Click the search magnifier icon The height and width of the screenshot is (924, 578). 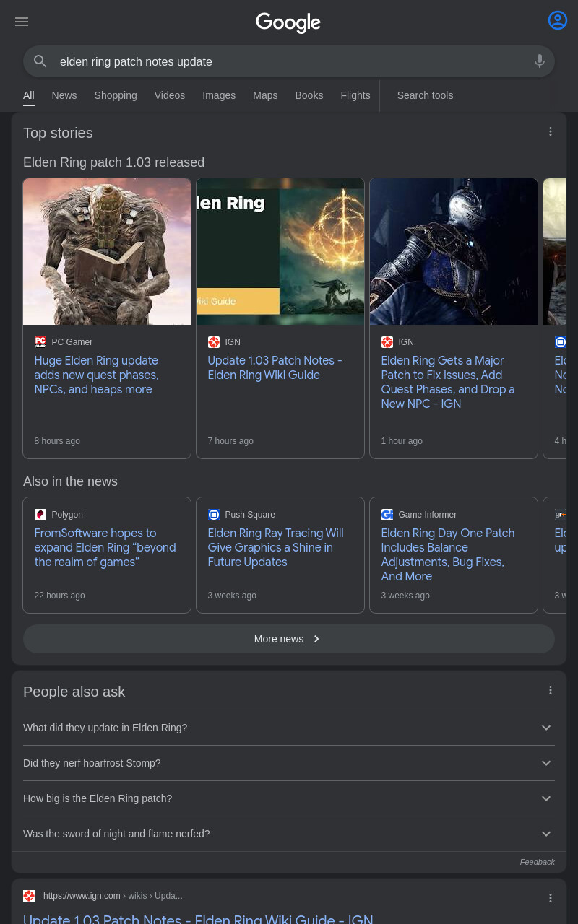[x=40, y=61]
